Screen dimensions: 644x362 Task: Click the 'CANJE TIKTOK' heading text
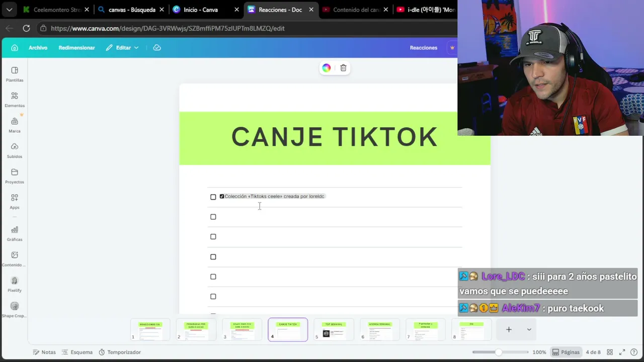(335, 137)
